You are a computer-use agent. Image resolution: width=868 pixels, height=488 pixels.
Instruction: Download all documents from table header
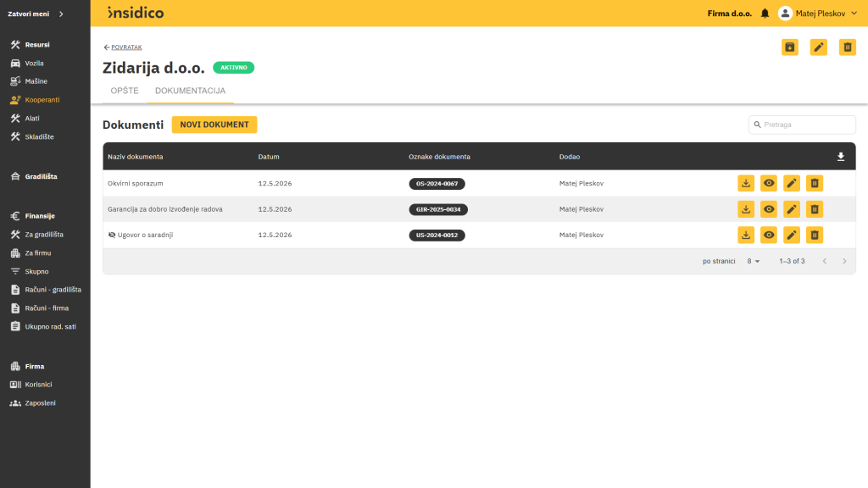coord(841,157)
